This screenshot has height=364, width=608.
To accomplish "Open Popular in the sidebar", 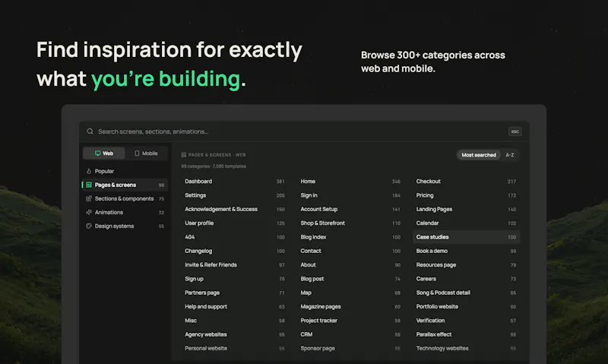I will point(125,171).
